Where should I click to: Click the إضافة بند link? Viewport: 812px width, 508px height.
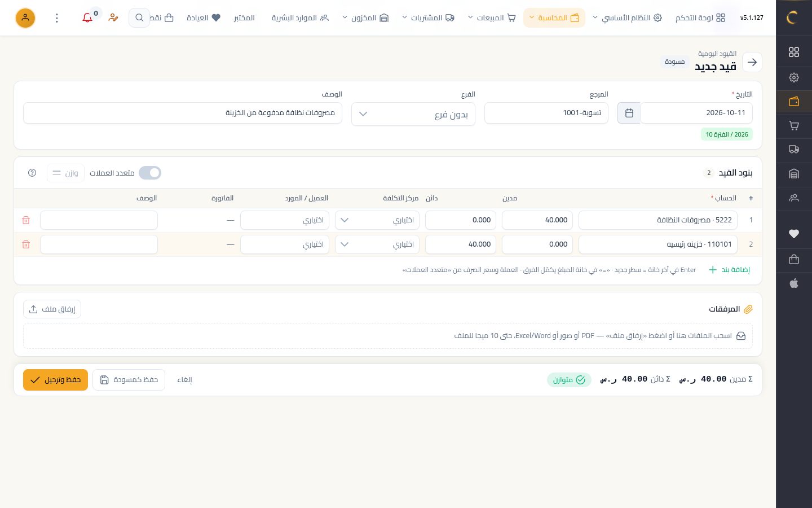[x=729, y=270]
